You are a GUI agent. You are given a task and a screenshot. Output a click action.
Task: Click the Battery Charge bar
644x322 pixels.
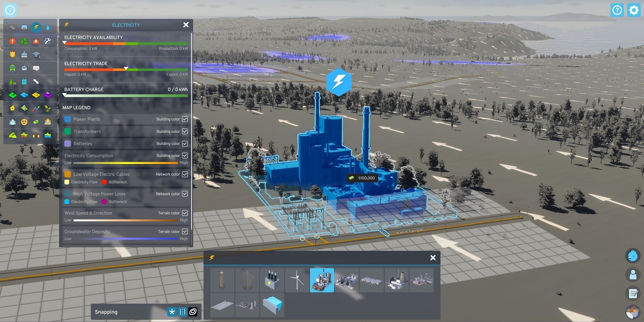[126, 96]
